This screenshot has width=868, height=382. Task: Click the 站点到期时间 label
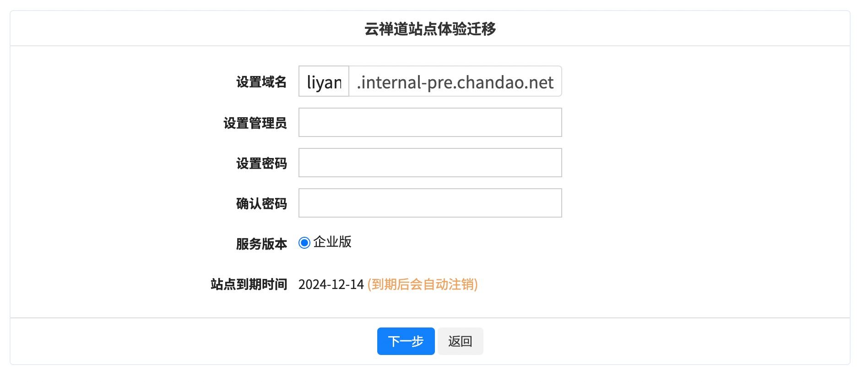(x=249, y=284)
